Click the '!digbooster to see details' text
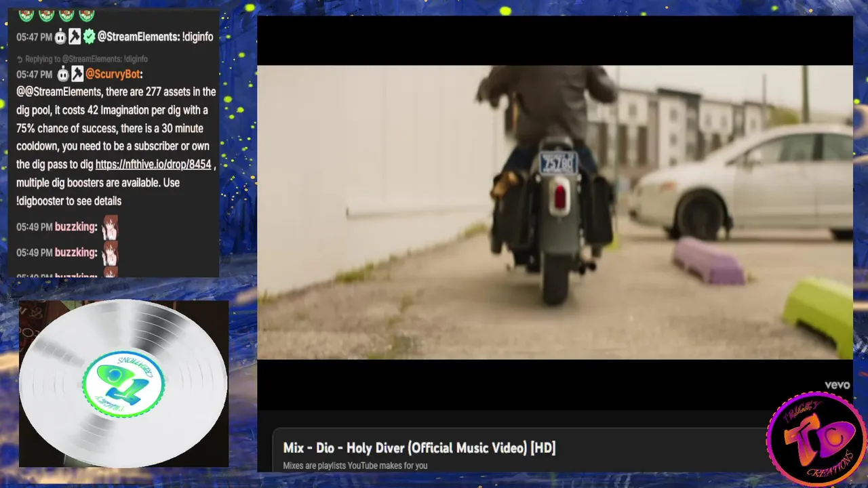 tap(68, 201)
